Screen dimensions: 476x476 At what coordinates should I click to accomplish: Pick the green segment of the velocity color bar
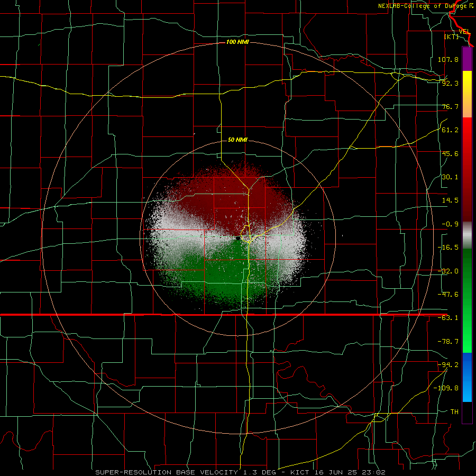click(x=467, y=300)
